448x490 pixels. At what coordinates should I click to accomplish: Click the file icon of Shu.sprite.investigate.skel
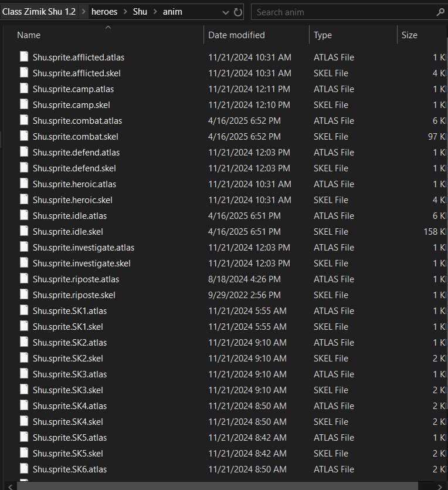coord(24,263)
